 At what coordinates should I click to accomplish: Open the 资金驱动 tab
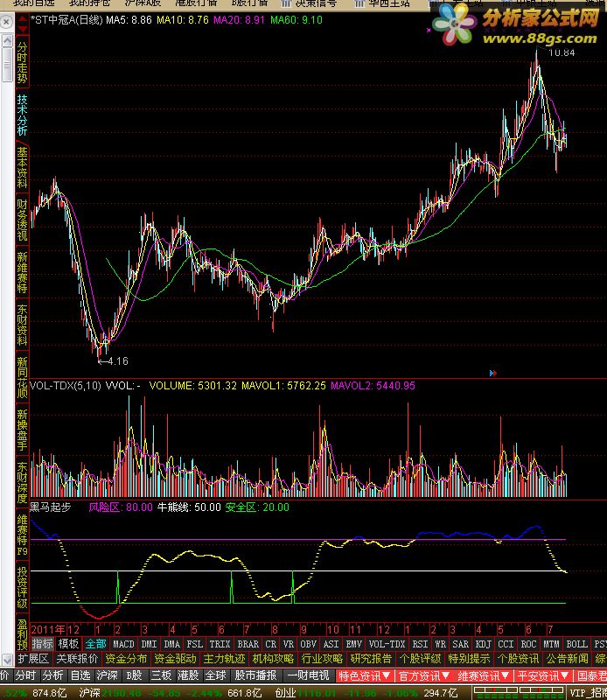point(175,659)
